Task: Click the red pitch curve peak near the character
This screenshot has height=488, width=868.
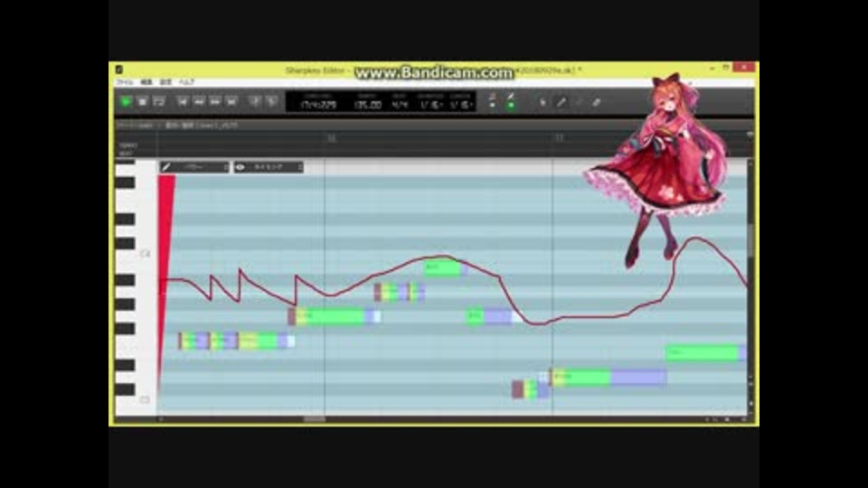Action: point(694,239)
